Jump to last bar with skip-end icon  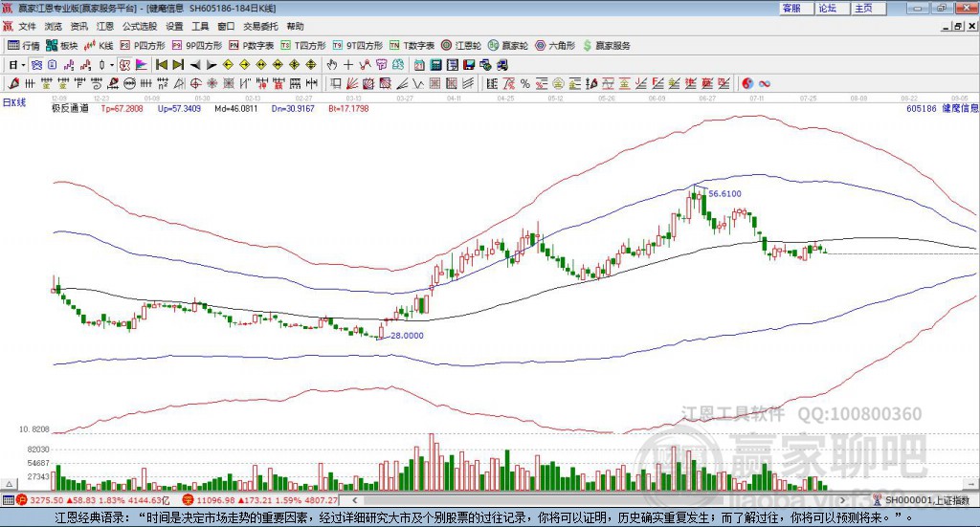coord(178,65)
